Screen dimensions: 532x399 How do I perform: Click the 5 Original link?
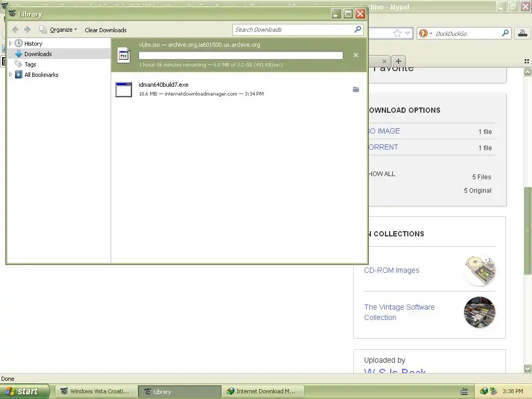tap(477, 190)
